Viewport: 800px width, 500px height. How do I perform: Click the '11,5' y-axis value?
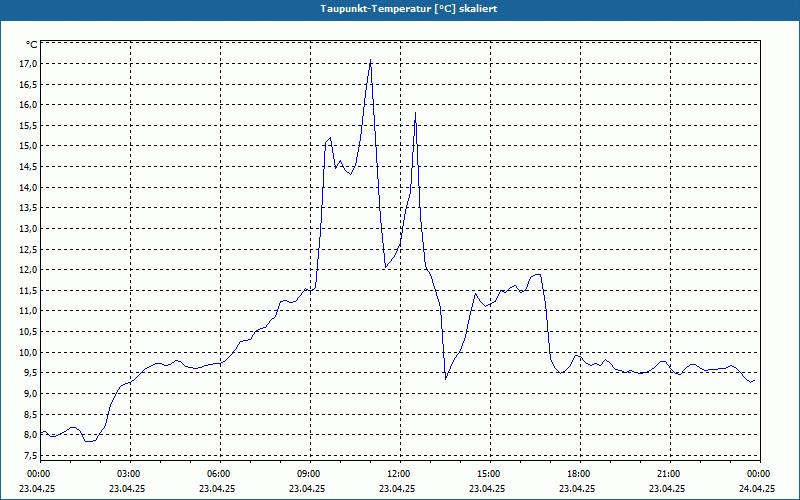[x=29, y=291]
